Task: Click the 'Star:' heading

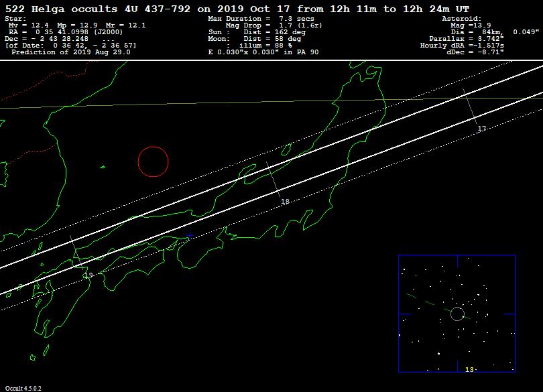Action: [x=15, y=19]
